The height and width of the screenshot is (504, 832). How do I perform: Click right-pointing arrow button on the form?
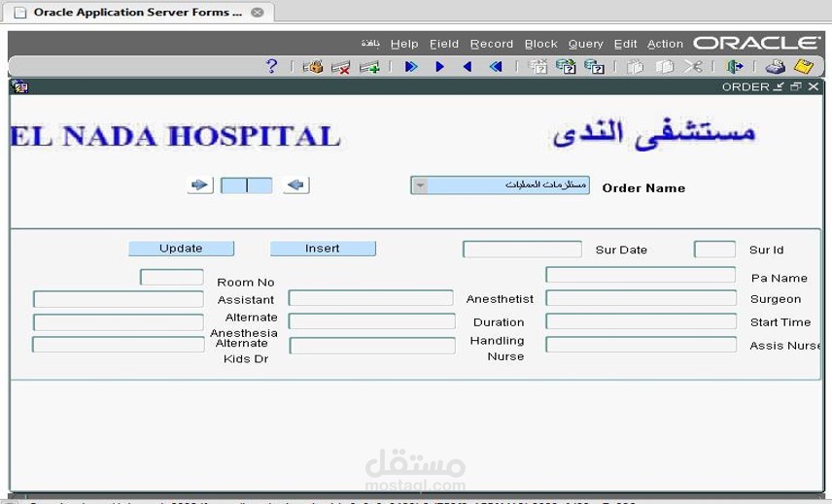200,185
